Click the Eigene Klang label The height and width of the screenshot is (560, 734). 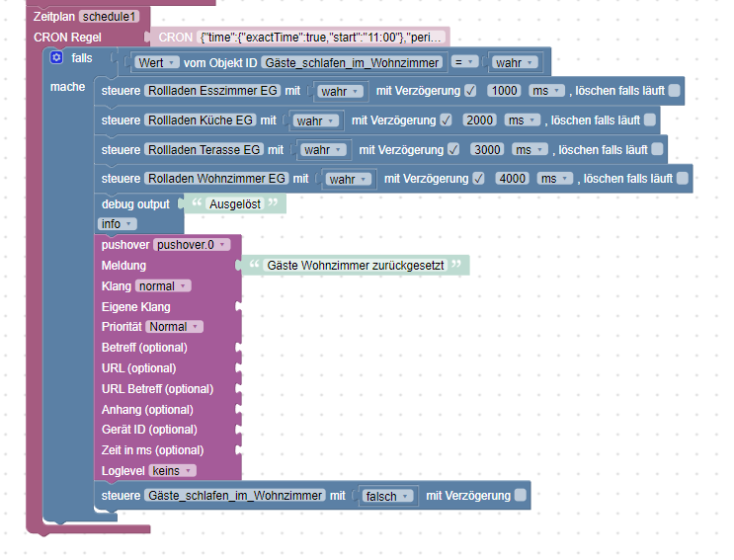(x=136, y=307)
